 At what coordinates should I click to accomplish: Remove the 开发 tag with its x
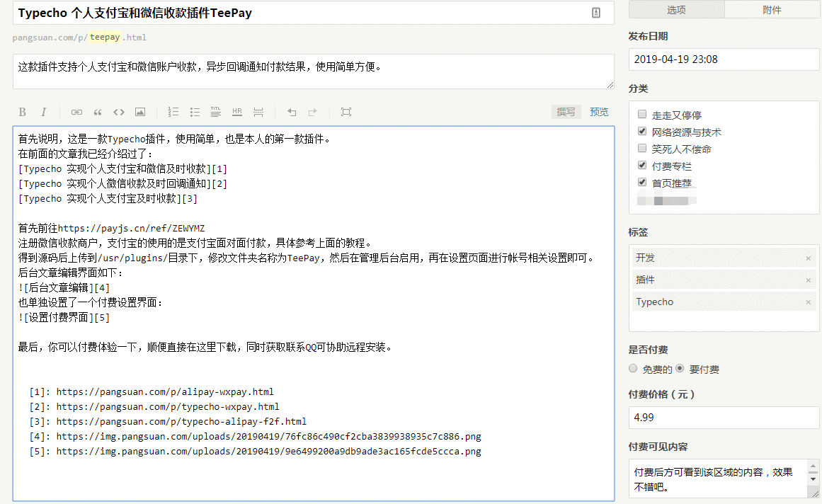(808, 258)
